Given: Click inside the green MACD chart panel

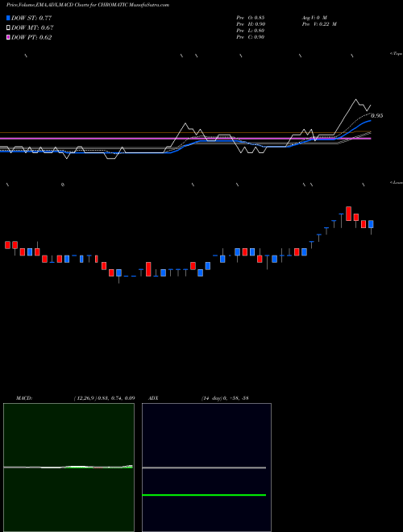Looking at the screenshot, I should click(69, 468).
